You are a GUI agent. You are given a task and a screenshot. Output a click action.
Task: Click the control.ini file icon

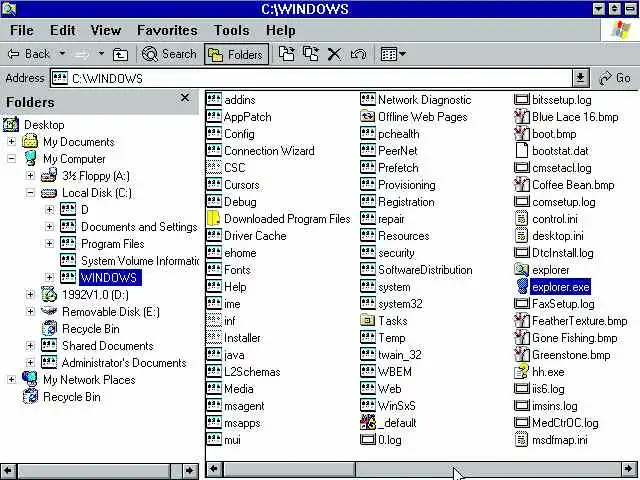tap(522, 219)
